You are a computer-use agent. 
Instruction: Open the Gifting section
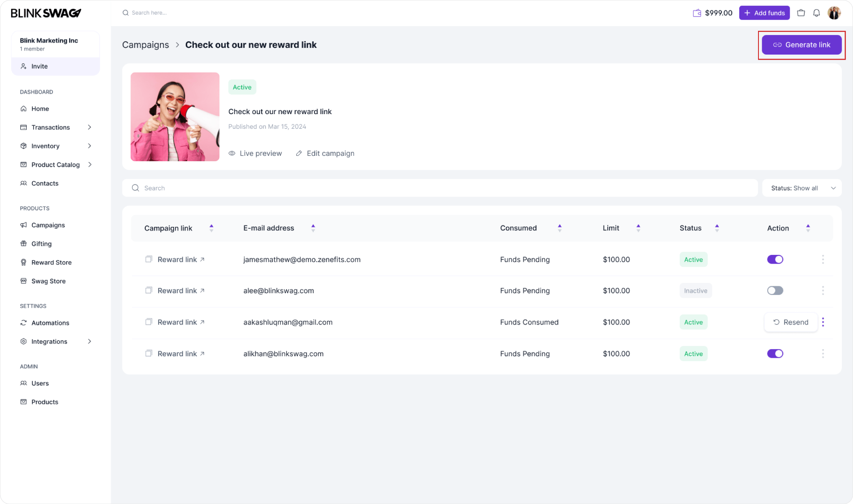pos(41,244)
